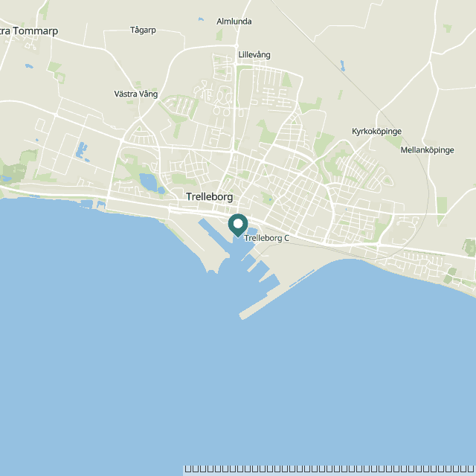
Task: Click the Trelleborg city name label
Action: (210, 196)
